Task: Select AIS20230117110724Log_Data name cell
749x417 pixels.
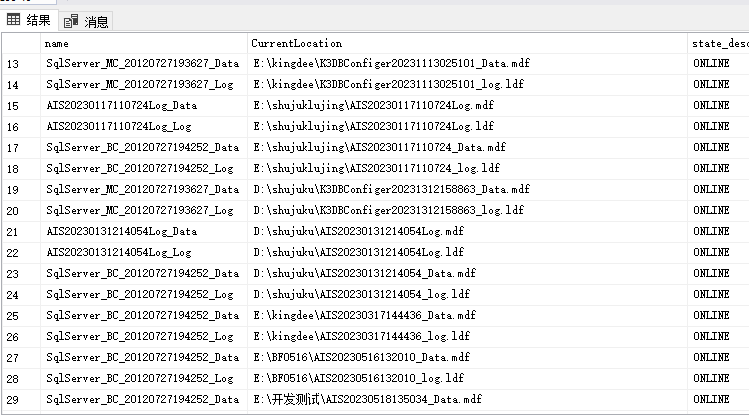Action: (122, 106)
